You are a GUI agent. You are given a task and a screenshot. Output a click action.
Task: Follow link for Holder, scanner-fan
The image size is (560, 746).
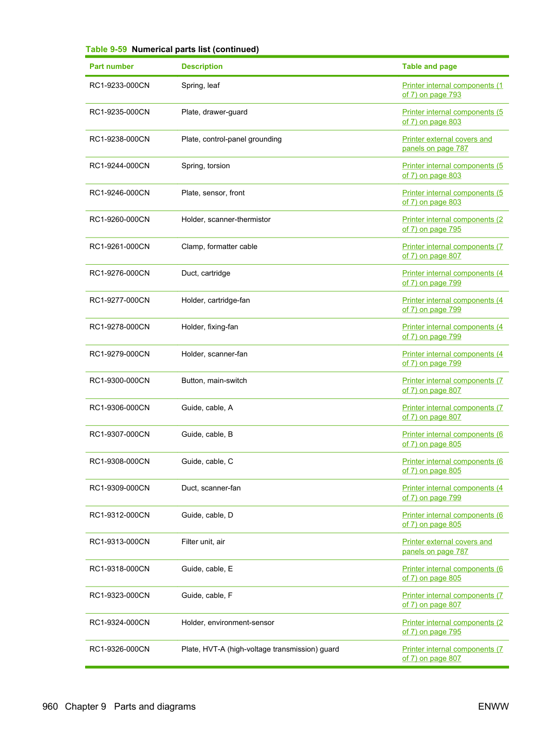452,359
